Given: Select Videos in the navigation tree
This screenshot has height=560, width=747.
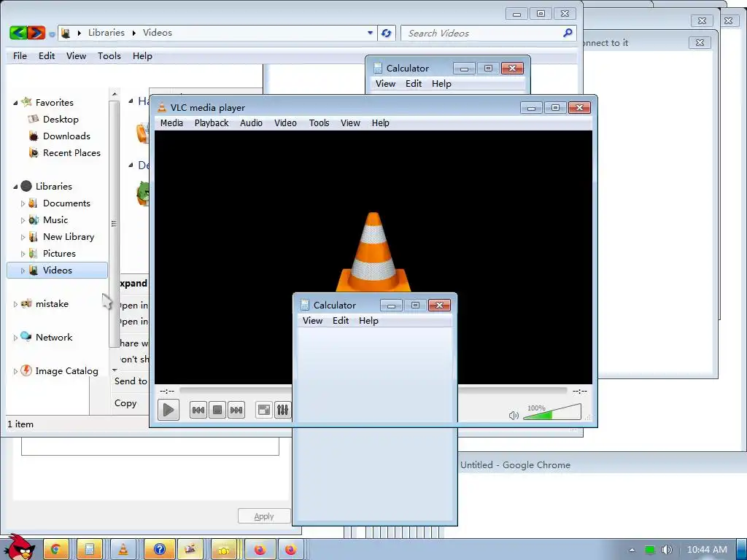Looking at the screenshot, I should click(57, 270).
